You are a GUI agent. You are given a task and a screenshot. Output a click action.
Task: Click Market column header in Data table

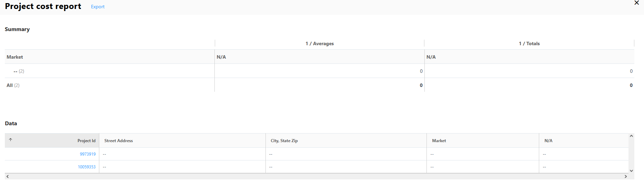tap(439, 141)
